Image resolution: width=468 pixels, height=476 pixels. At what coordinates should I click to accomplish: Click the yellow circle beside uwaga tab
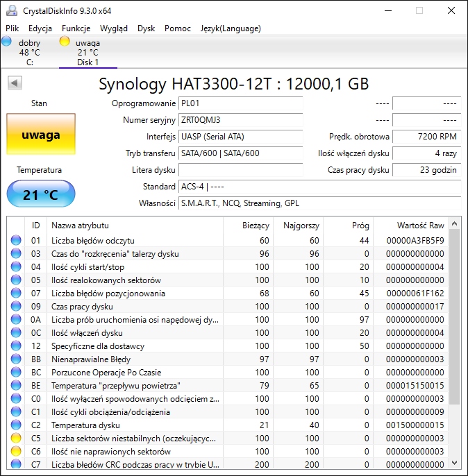(x=65, y=42)
